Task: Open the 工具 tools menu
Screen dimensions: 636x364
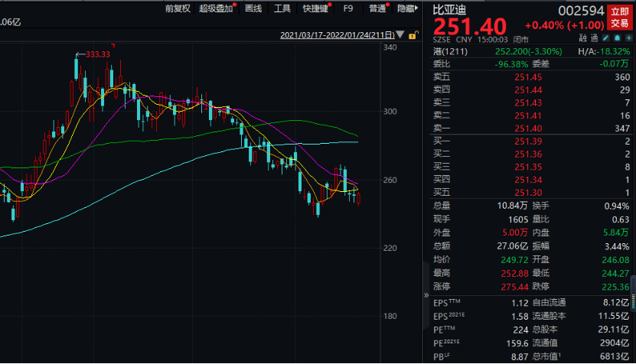Action: (x=282, y=8)
